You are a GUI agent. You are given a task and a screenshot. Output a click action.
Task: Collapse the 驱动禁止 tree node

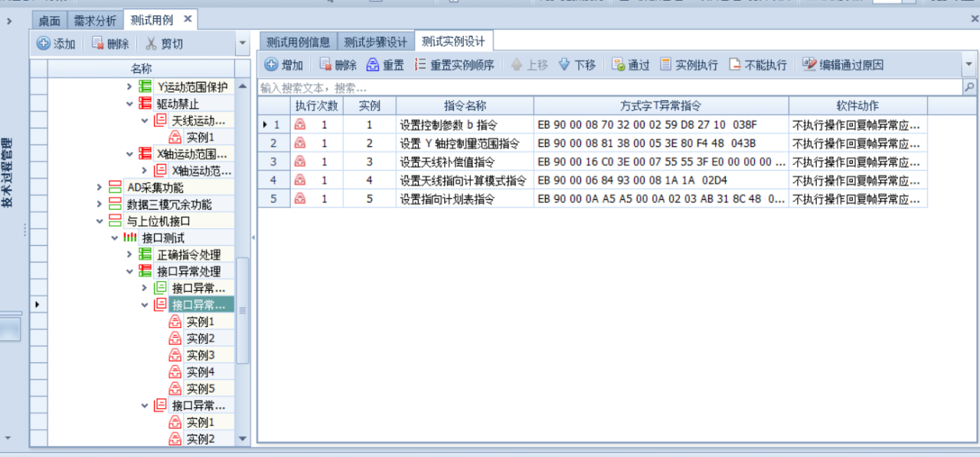coord(129,104)
